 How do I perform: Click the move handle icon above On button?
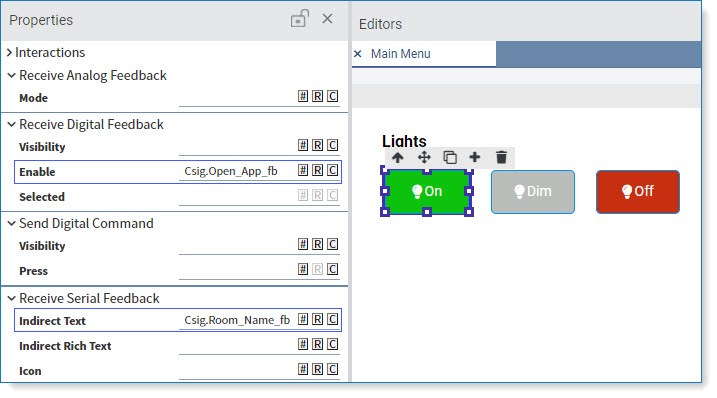424,158
